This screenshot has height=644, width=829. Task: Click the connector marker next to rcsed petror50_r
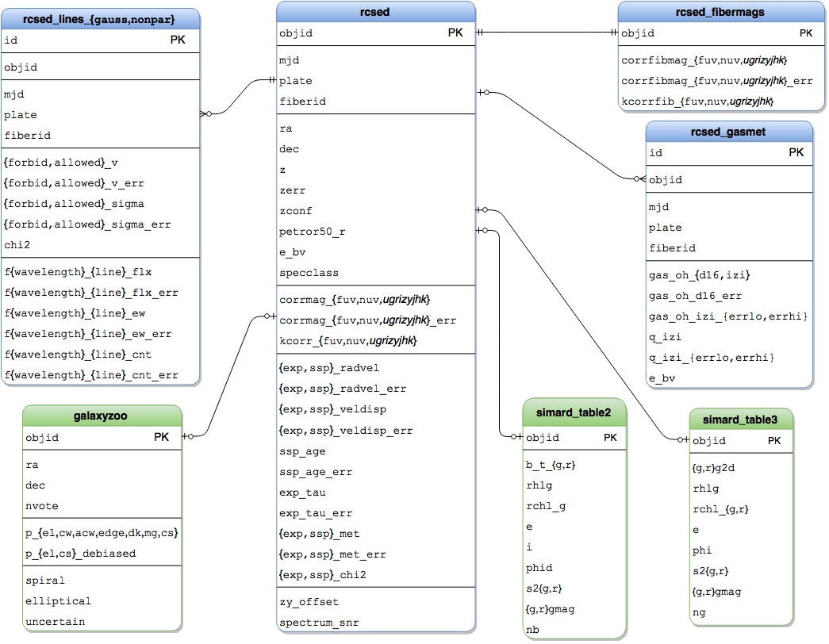pyautogui.click(x=483, y=232)
